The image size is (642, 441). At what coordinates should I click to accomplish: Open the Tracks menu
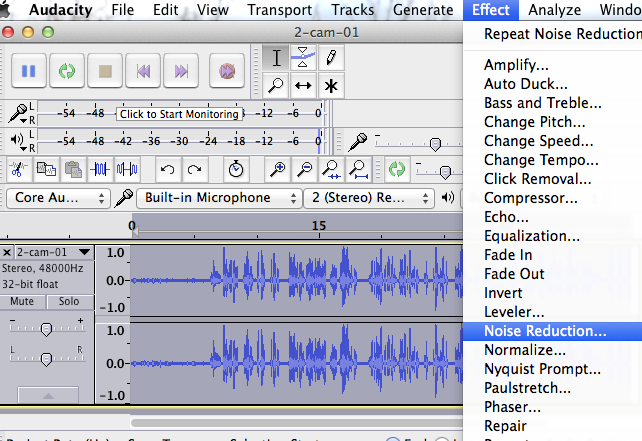pos(353,10)
